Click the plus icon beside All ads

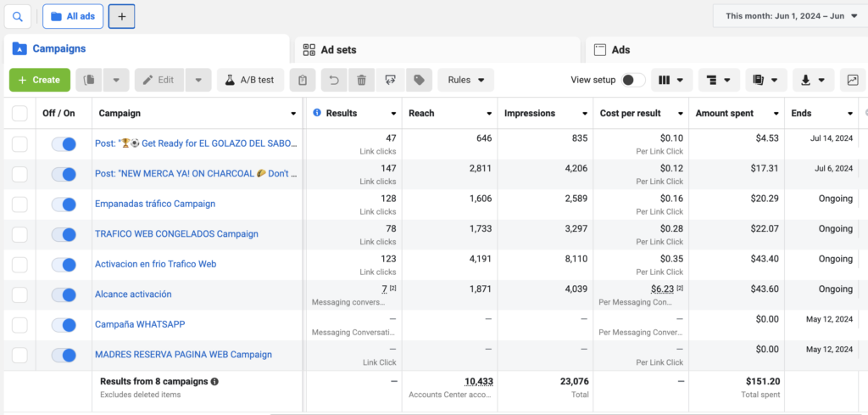coord(121,16)
